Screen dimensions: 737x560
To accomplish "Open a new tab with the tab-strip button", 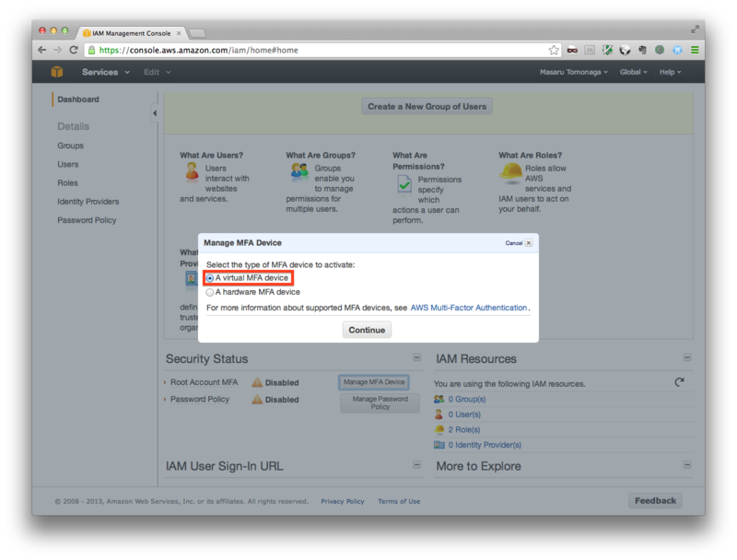I will coord(197,33).
